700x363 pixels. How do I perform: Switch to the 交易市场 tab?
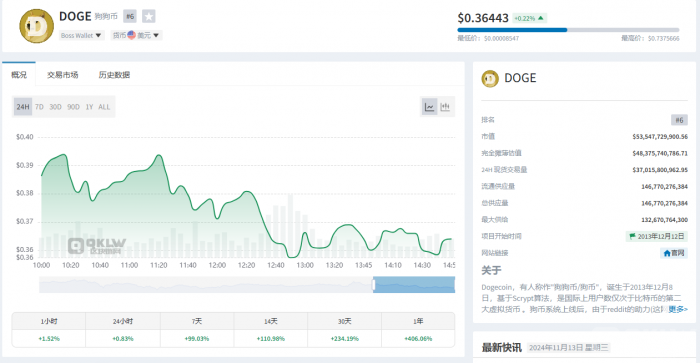(x=62, y=75)
